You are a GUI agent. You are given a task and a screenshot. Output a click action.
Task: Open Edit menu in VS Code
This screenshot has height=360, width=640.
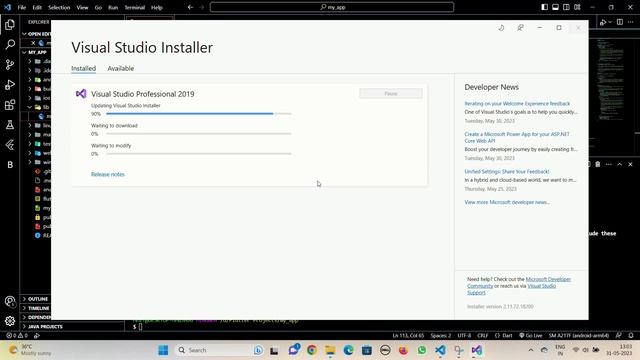tap(37, 7)
